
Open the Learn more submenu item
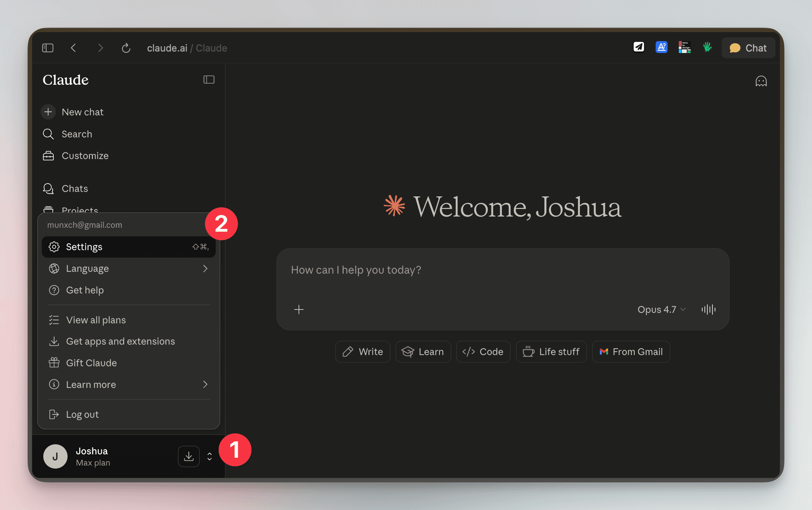coord(129,385)
